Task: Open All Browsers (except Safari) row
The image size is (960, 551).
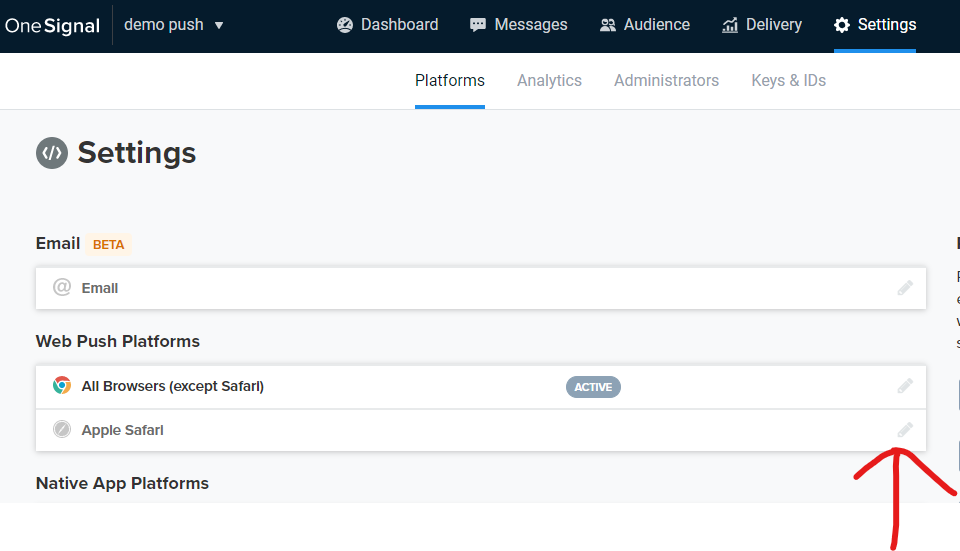Action: coord(481,387)
